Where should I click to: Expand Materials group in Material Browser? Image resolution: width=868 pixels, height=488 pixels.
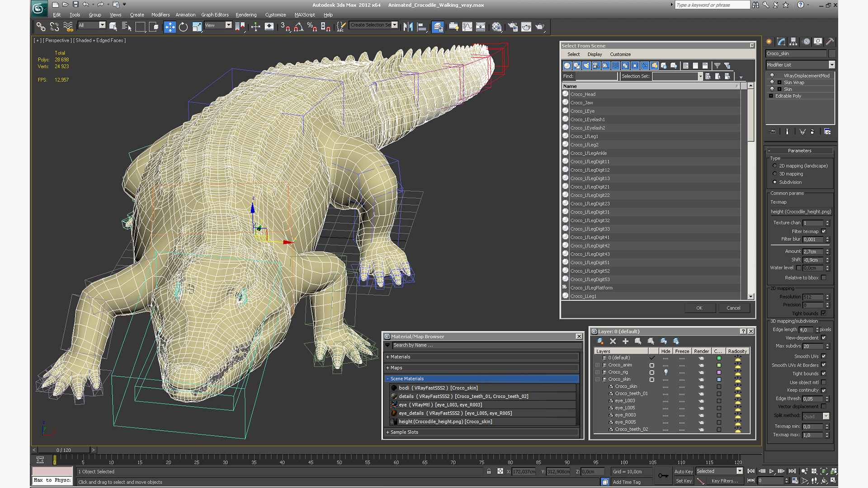tap(388, 357)
